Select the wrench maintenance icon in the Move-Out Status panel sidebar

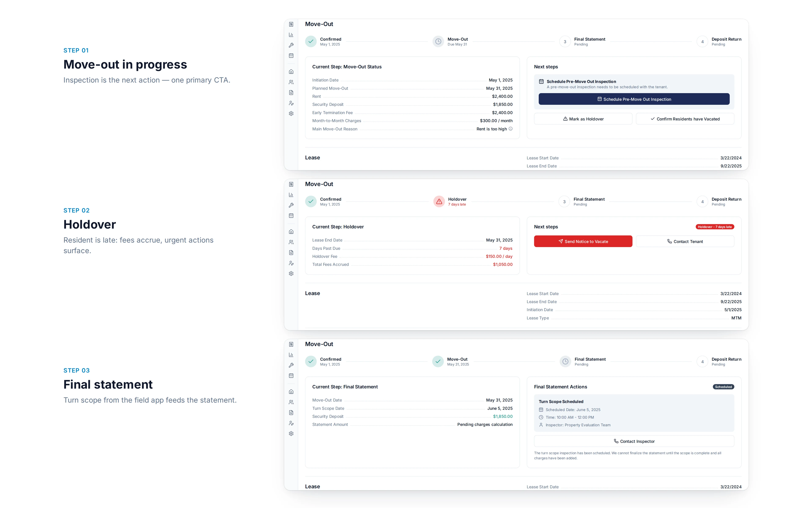pyautogui.click(x=291, y=45)
